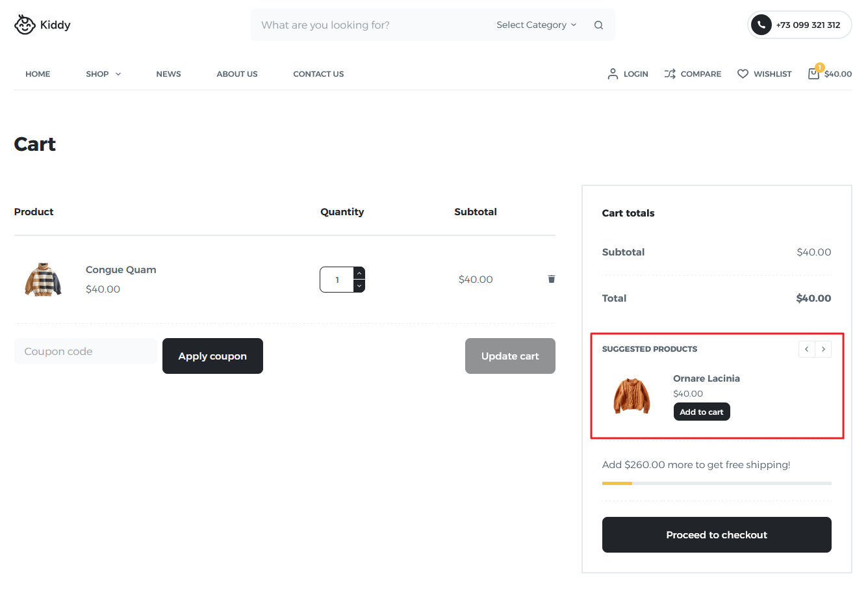Increase quantity with stepper up arrow
868x591 pixels.
[x=359, y=272]
